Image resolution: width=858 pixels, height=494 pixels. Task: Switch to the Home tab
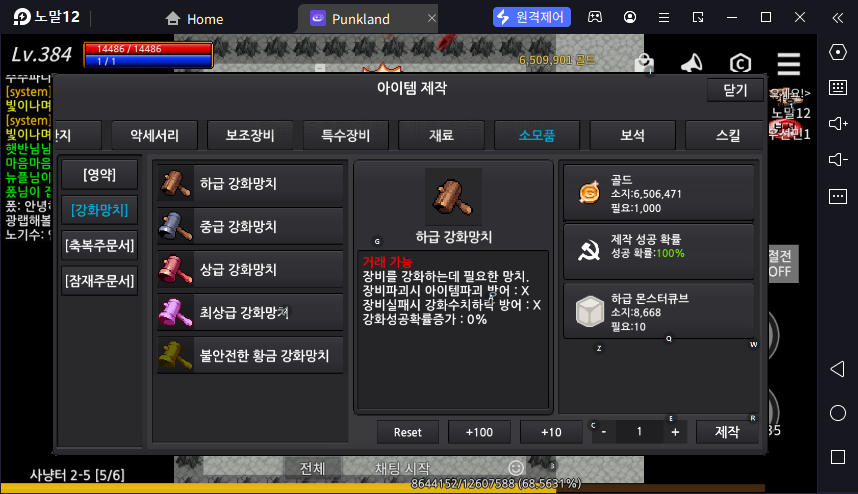pos(195,19)
